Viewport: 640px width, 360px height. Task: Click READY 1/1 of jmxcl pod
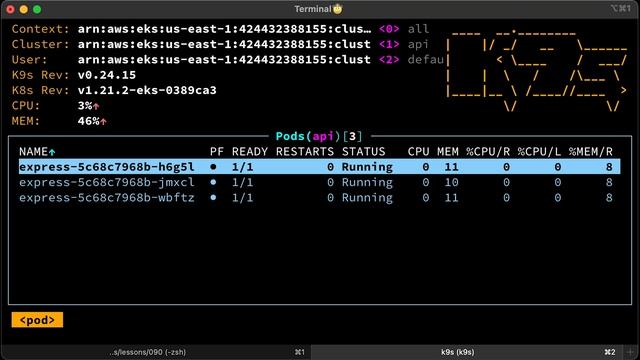pyautogui.click(x=242, y=182)
